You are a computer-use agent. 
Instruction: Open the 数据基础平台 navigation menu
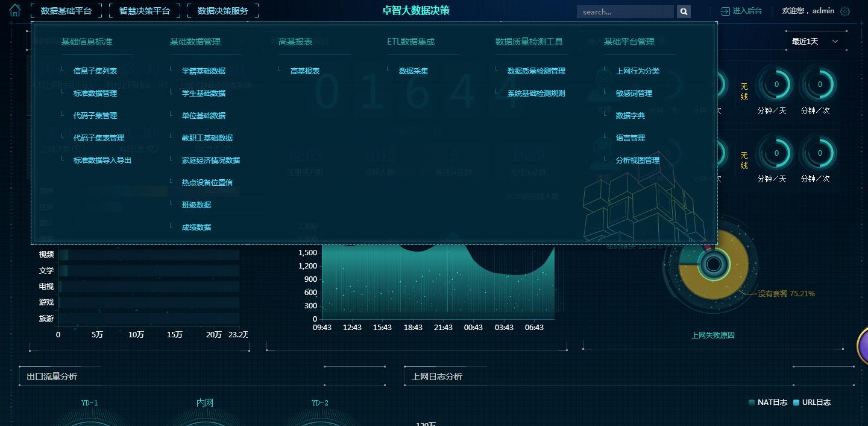tap(66, 11)
